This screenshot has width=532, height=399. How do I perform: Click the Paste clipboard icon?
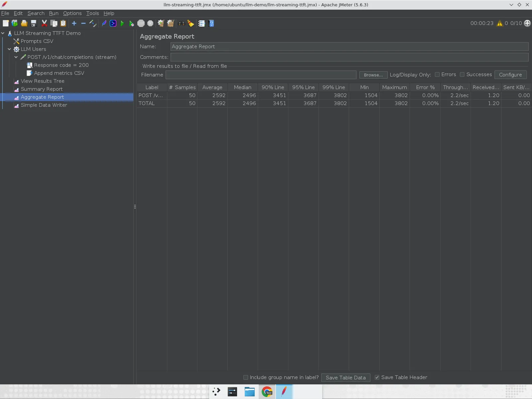pos(63,23)
